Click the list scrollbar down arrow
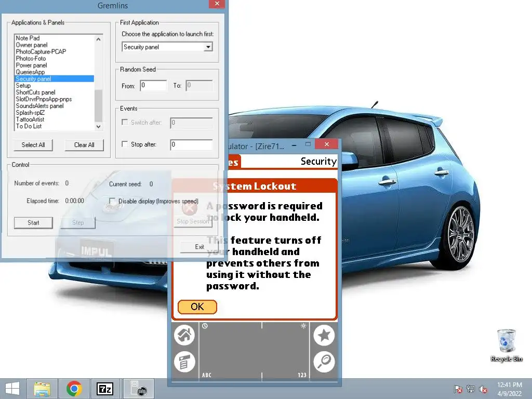The height and width of the screenshot is (399, 532). point(98,127)
